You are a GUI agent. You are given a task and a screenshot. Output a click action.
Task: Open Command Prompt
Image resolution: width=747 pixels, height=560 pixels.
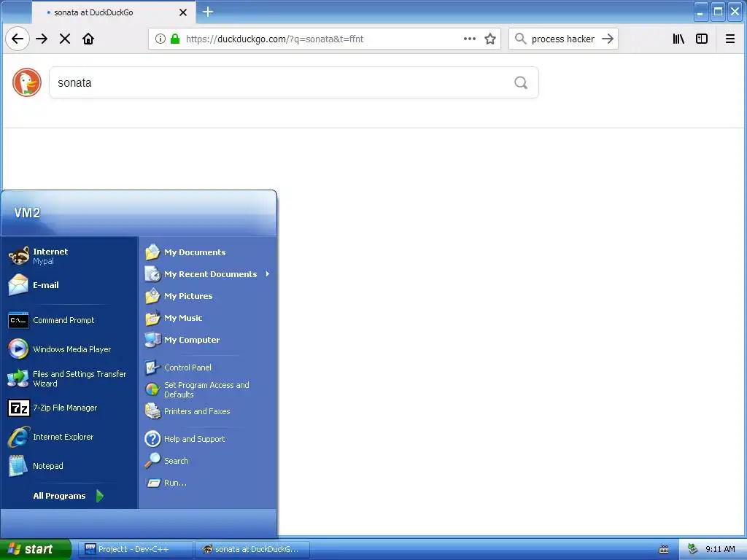pos(69,320)
